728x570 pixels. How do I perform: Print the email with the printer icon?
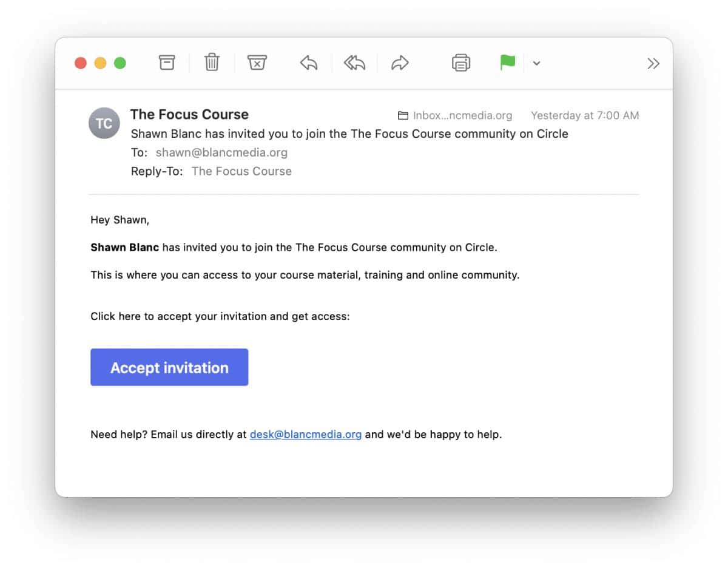pos(461,63)
